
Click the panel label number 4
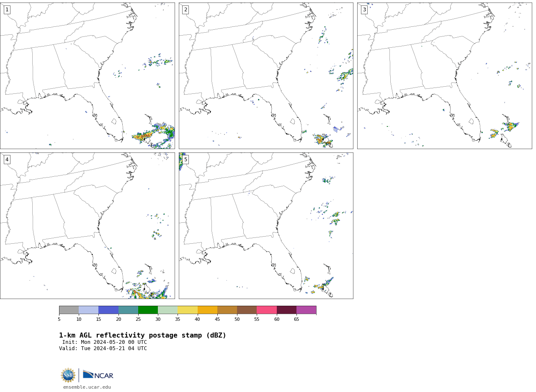click(7, 160)
